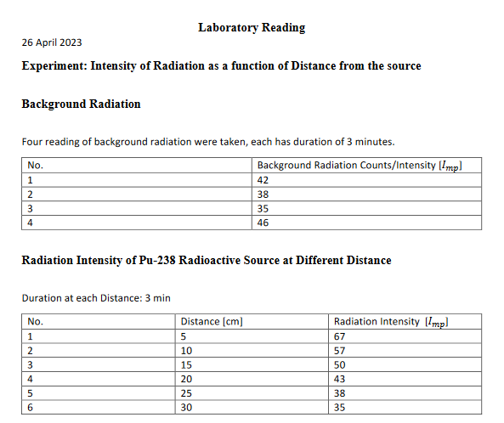The image size is (504, 423).
Task: Click the Radiation Intensity column header
Action: point(405,322)
